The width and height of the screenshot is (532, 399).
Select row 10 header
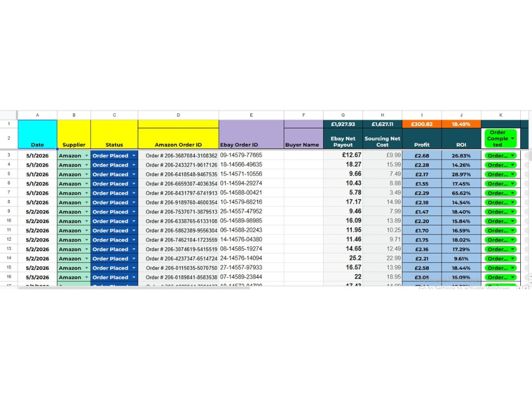9,221
